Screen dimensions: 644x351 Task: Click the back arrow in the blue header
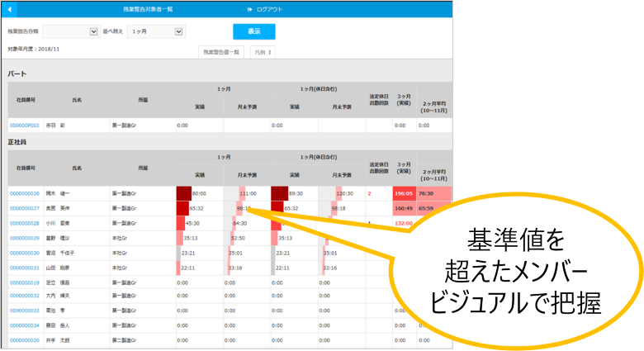(x=9, y=9)
